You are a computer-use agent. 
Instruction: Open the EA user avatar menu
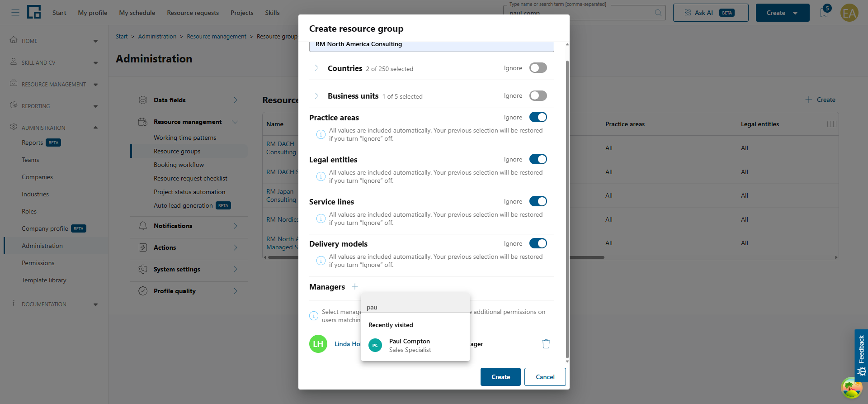click(849, 13)
